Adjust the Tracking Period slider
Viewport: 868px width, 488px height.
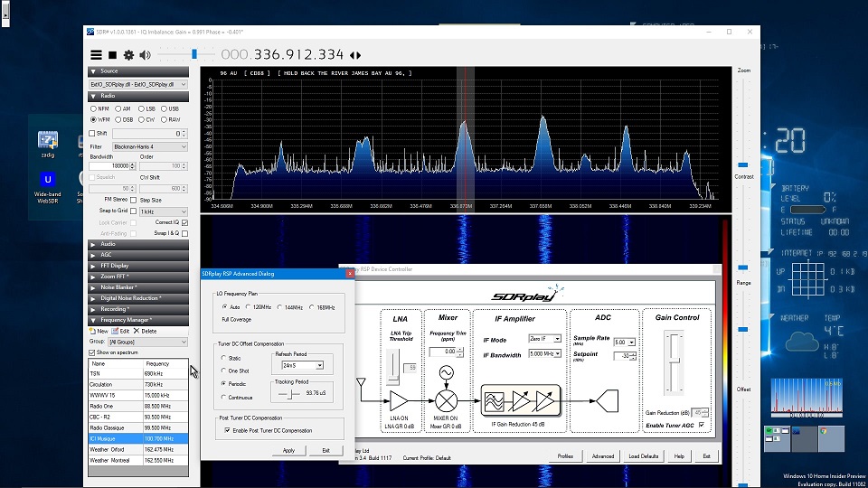[289, 393]
